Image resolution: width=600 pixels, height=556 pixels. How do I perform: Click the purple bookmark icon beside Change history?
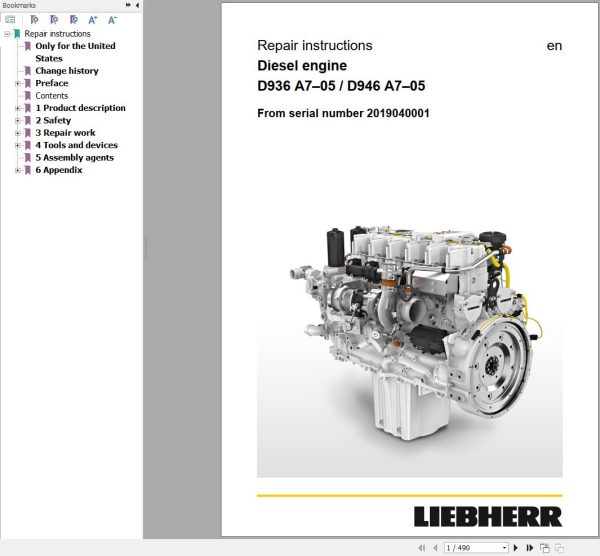pyautogui.click(x=28, y=71)
